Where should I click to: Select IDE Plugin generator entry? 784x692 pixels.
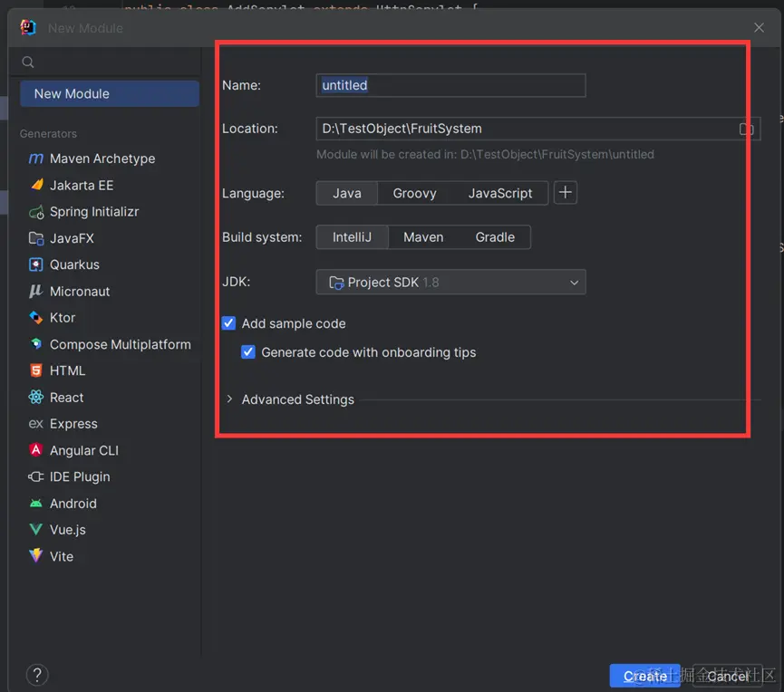pyautogui.click(x=110, y=476)
